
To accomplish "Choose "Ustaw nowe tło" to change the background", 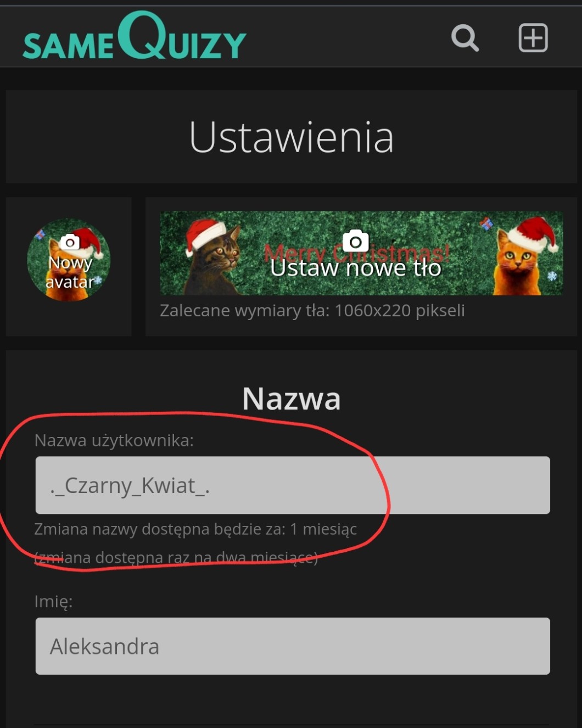I will (x=355, y=268).
